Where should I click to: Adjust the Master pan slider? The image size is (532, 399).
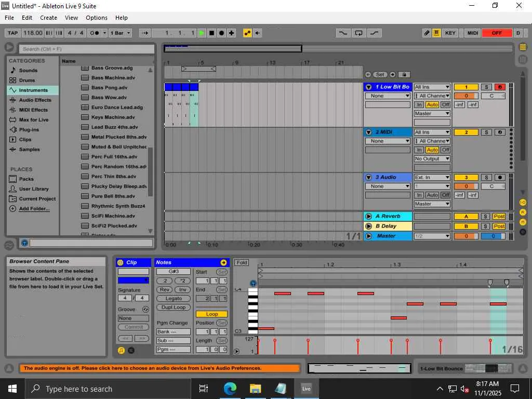point(493,236)
